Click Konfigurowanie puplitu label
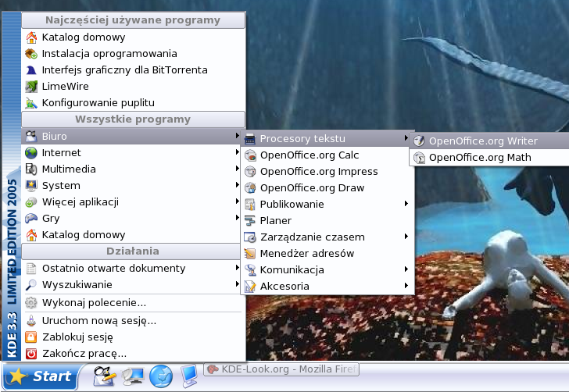The height and width of the screenshot is (392, 569). 98,103
